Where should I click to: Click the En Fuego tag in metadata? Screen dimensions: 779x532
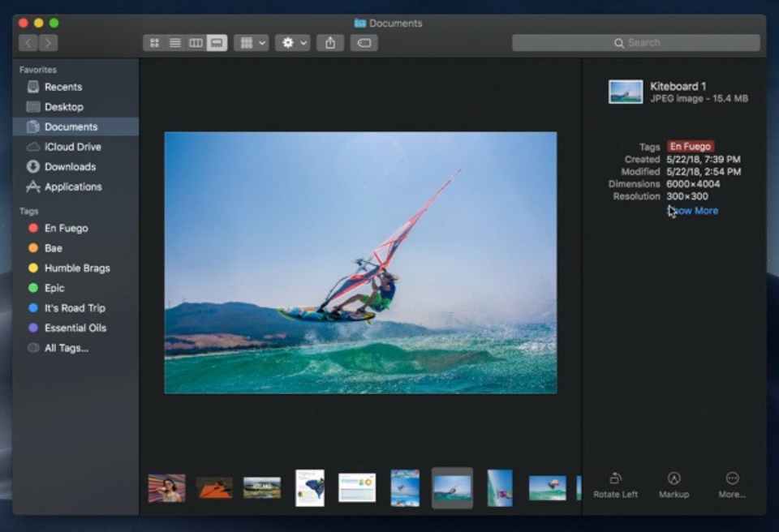tap(690, 147)
